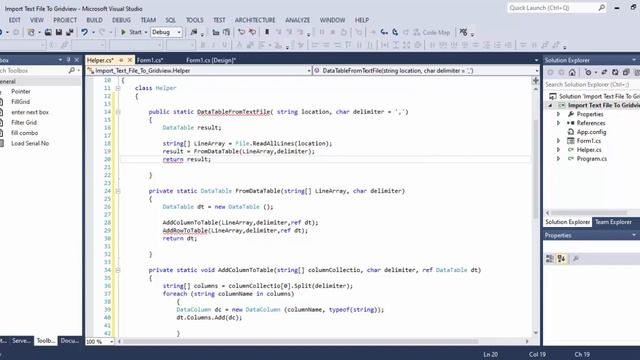Close the Toolbox panel
The image size is (640, 360).
(76, 60)
